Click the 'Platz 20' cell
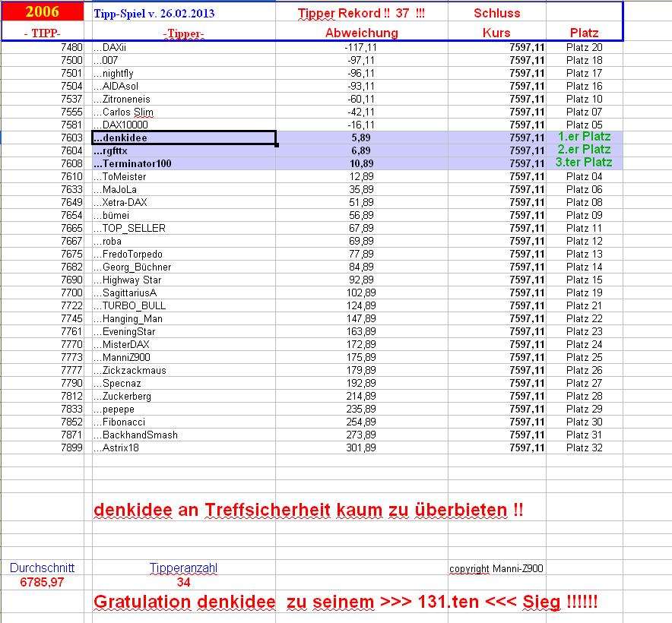672x623 pixels. click(584, 48)
